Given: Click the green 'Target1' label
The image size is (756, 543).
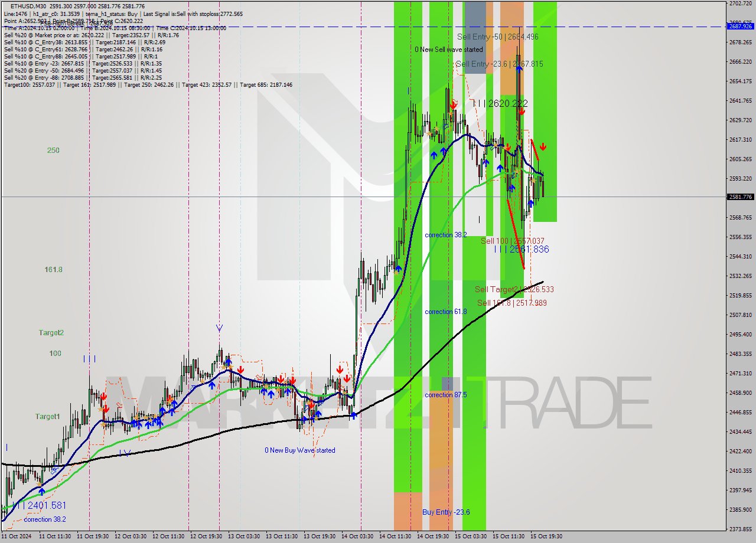Looking at the screenshot, I should point(47,417).
